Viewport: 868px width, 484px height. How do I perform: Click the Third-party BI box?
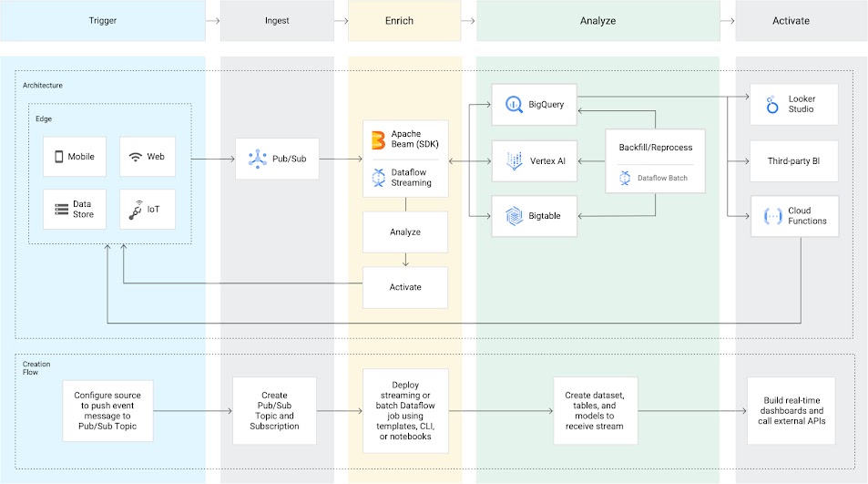click(x=794, y=161)
